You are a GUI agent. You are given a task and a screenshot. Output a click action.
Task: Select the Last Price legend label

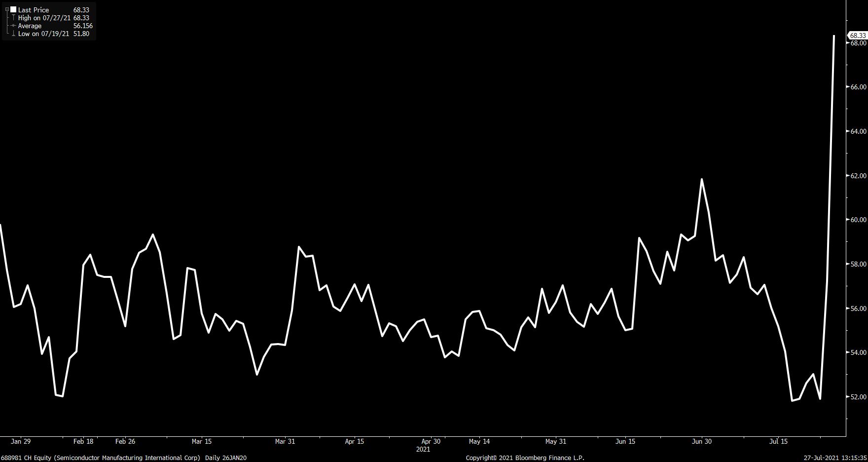34,10
